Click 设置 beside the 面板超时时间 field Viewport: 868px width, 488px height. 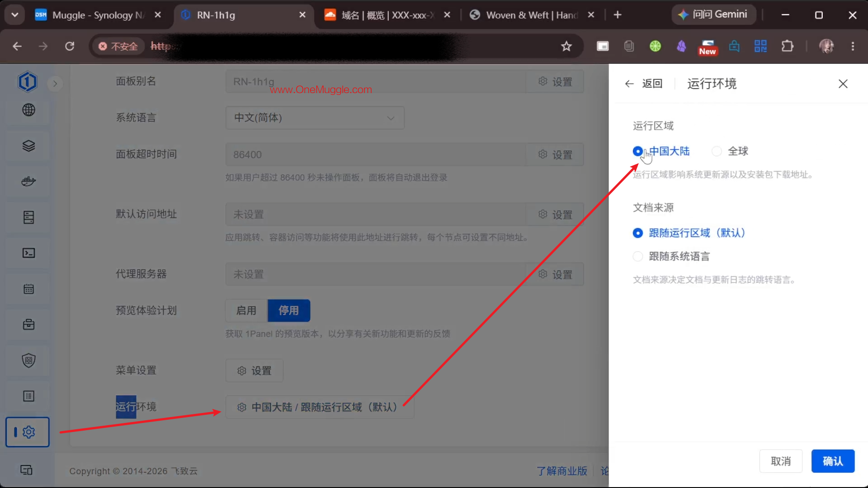(555, 155)
